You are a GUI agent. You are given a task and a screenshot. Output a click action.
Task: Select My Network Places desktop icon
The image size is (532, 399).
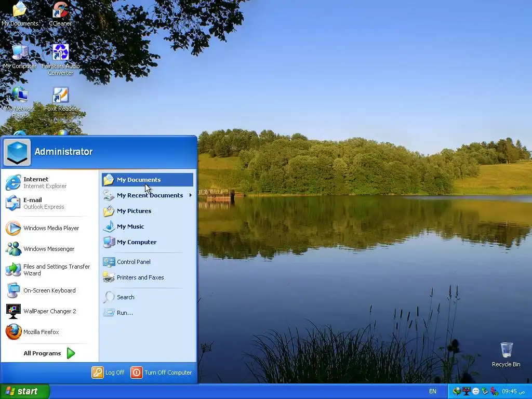click(20, 103)
